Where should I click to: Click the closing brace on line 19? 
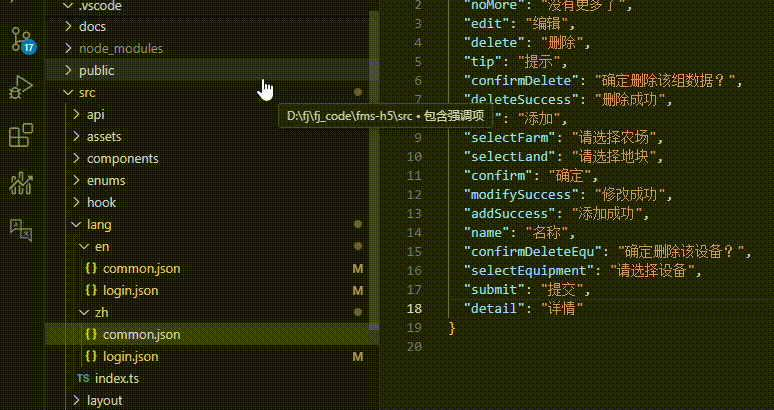(451, 328)
